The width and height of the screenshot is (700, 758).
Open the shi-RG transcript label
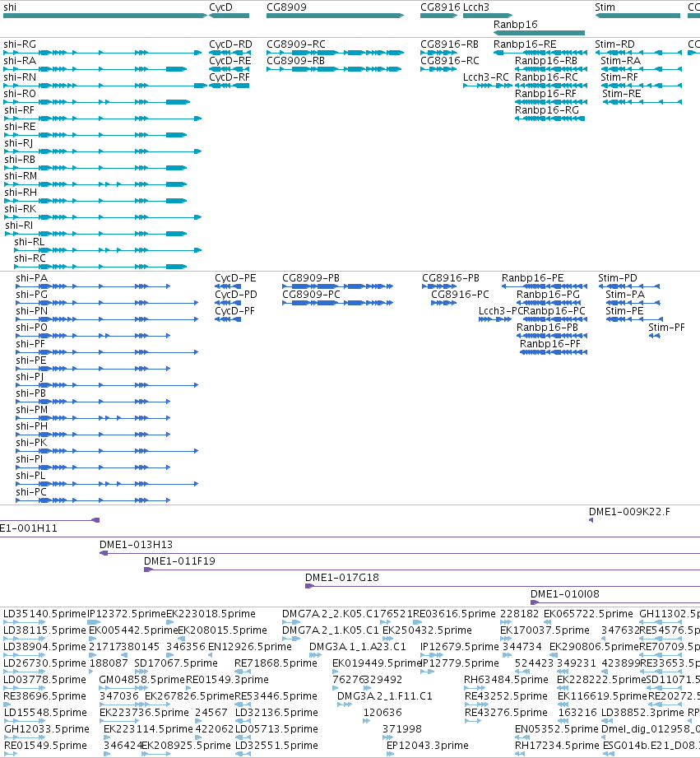pos(20,44)
